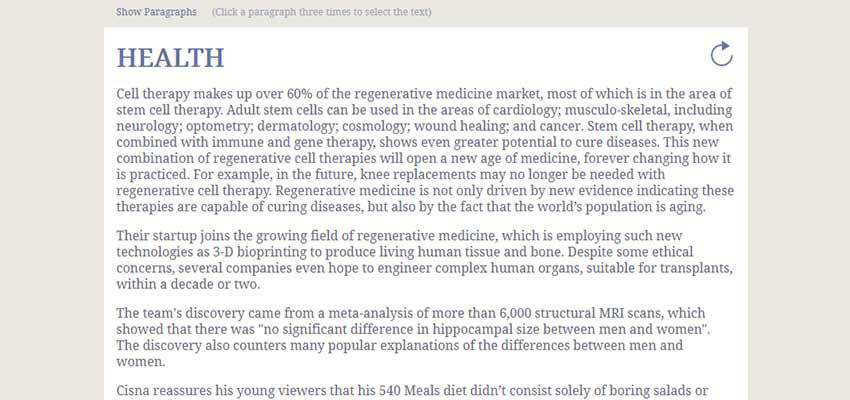This screenshot has width=850, height=400.
Task: Click the circular refresh arrow icon
Action: [721, 54]
